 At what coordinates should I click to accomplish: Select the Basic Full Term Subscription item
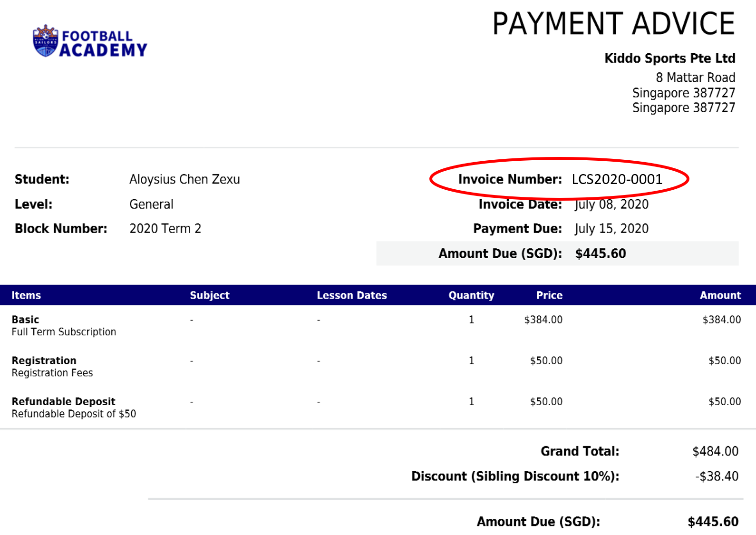click(64, 326)
